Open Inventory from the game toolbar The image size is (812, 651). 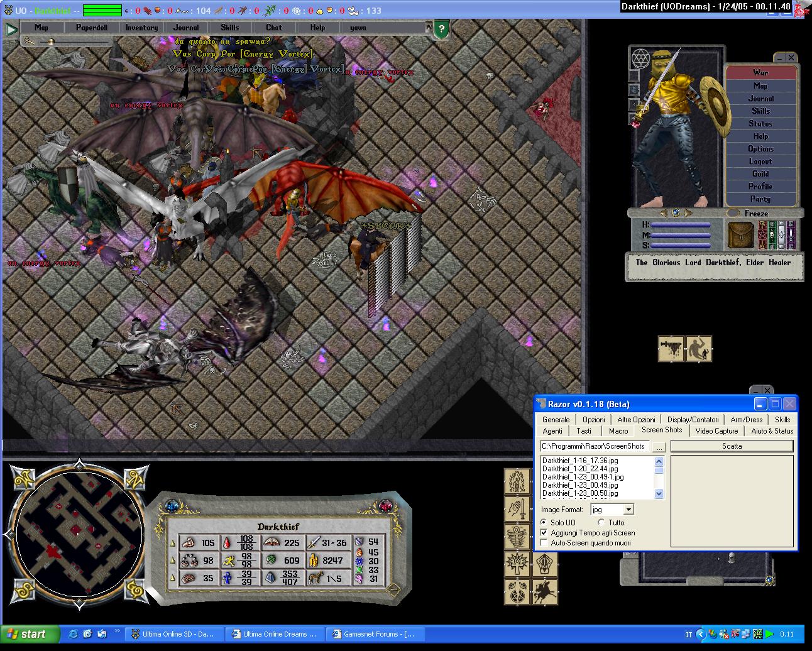click(141, 28)
